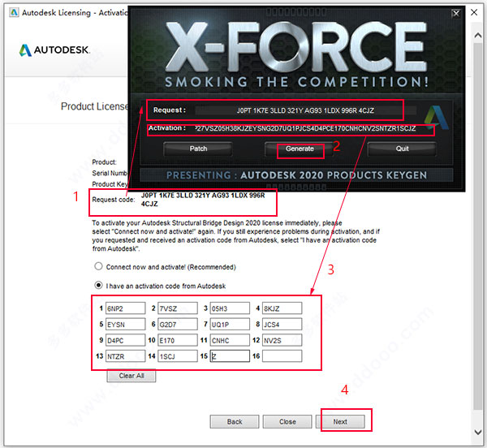Click Next to continue activation
Viewport: 487px width, 448px height.
tap(340, 421)
